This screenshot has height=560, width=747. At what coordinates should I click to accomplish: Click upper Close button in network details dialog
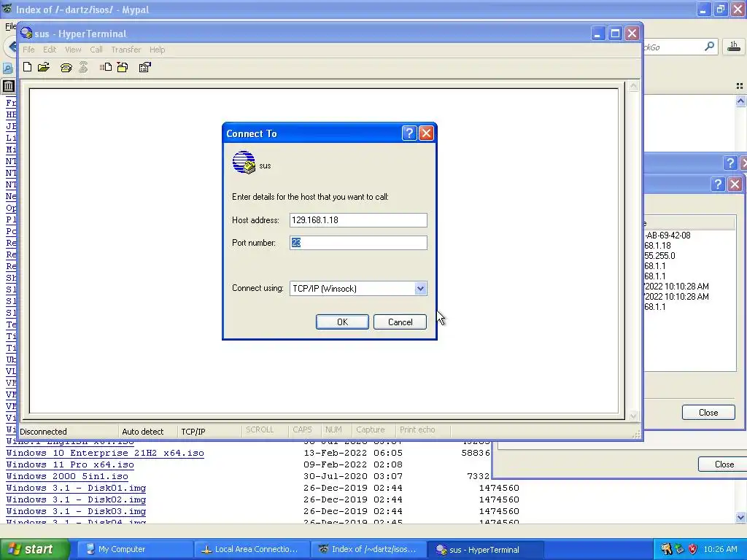708,413
